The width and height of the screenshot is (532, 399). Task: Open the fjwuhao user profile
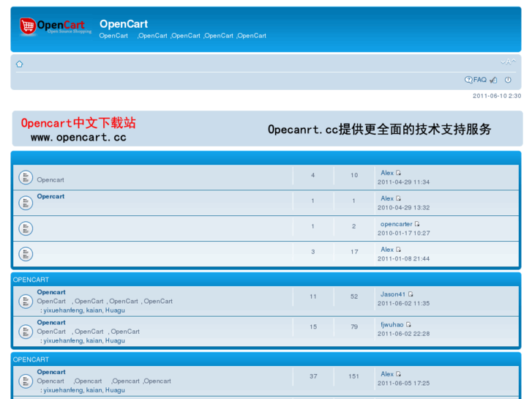pyautogui.click(x=392, y=324)
